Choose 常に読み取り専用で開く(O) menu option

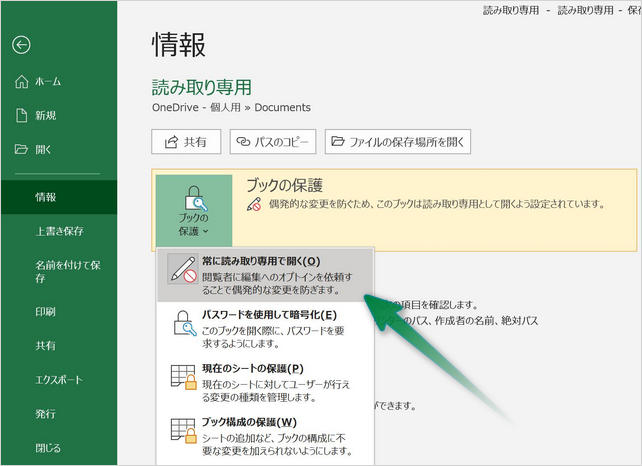(x=265, y=275)
